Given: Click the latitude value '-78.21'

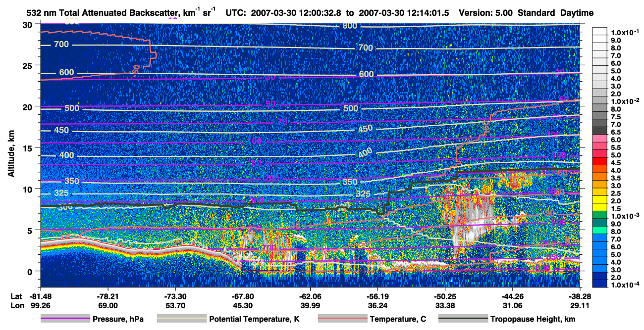Looking at the screenshot, I should pyautogui.click(x=107, y=297).
